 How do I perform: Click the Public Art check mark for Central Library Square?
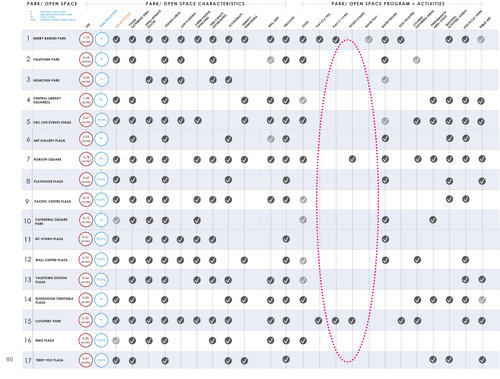tap(481, 101)
